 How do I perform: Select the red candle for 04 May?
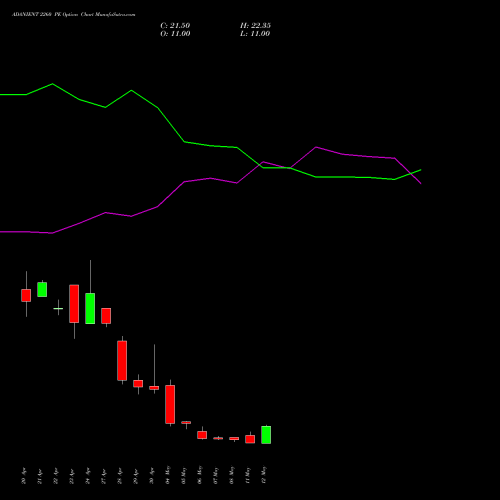170,404
